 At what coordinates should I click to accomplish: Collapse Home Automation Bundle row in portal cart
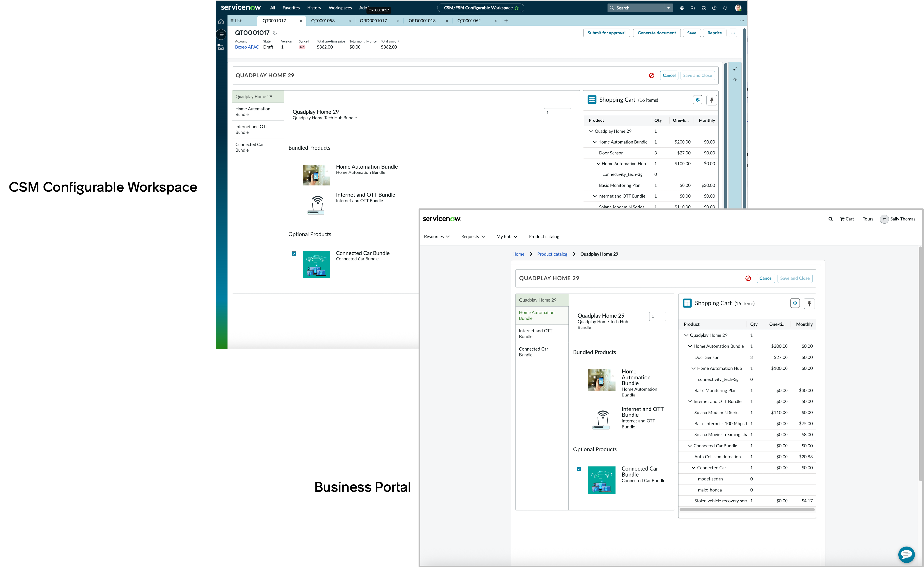tap(690, 346)
